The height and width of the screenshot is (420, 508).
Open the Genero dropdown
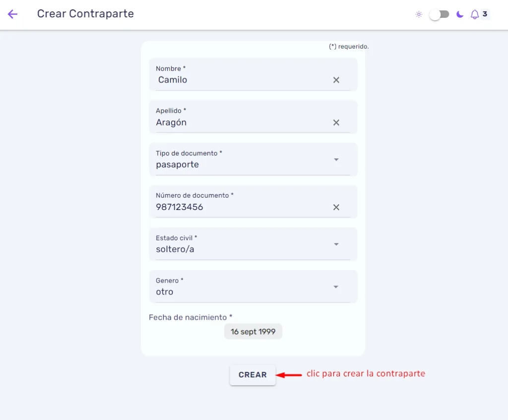tap(253, 287)
